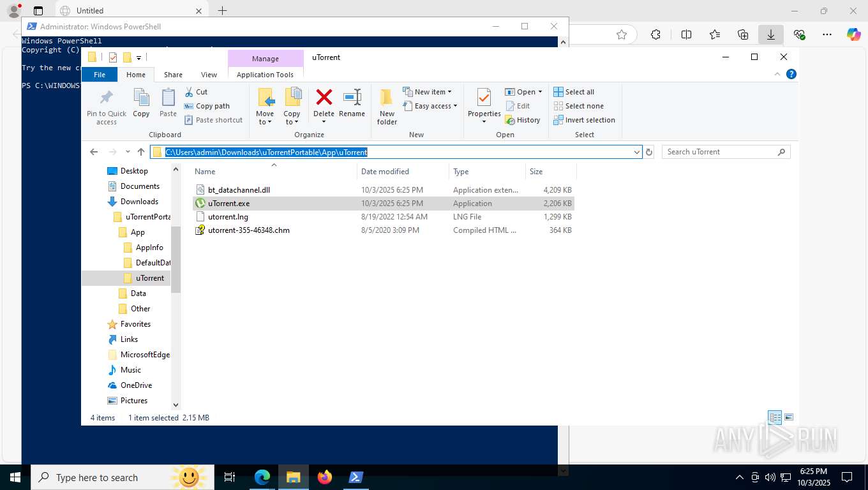Click the Refresh button
Screen dimensions: 868x490
[x=649, y=152]
